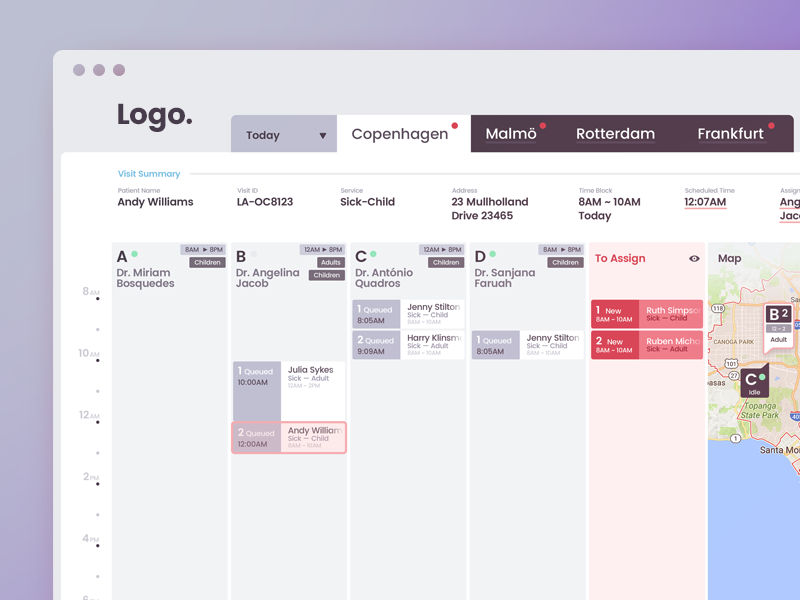Click Dr. António Quadros green status dot
Viewport: 800px width, 600px height.
pyautogui.click(x=373, y=255)
